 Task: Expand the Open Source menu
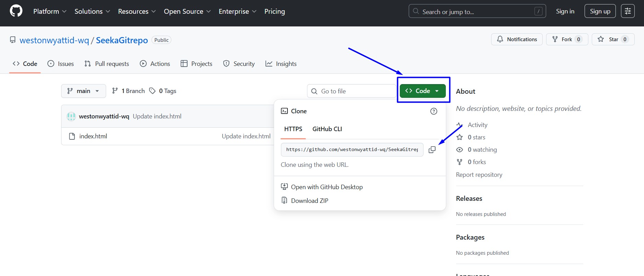(187, 11)
